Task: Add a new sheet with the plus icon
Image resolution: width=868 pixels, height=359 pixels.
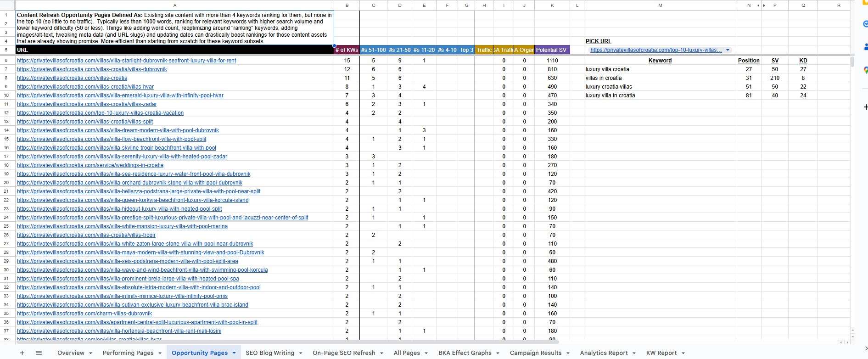Action: tap(22, 353)
